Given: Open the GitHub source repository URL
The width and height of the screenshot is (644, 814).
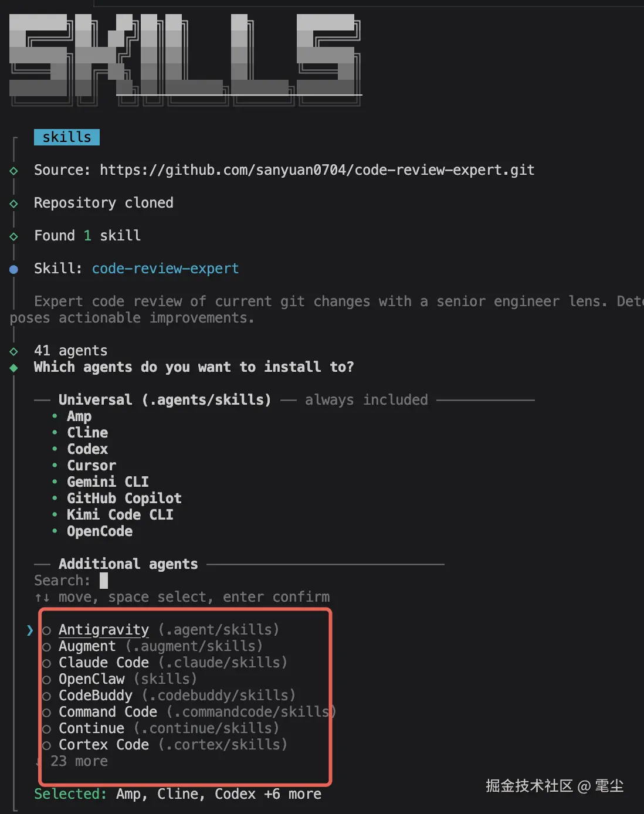Looking at the screenshot, I should point(317,170).
